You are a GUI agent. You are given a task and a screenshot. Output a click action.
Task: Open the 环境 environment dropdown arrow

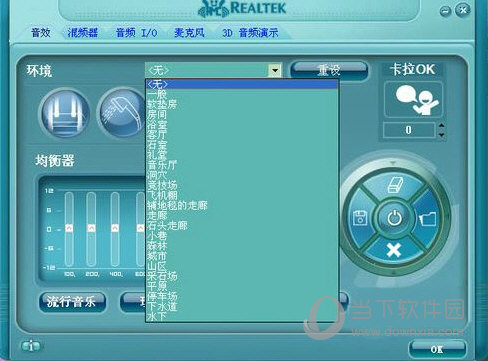tap(275, 70)
